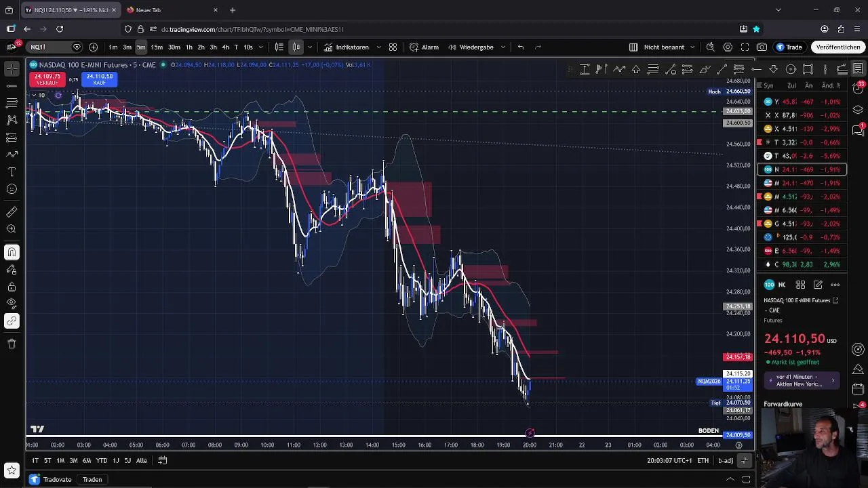This screenshot has height=488, width=868.
Task: Toggle lock all drawings icon
Action: (12, 287)
